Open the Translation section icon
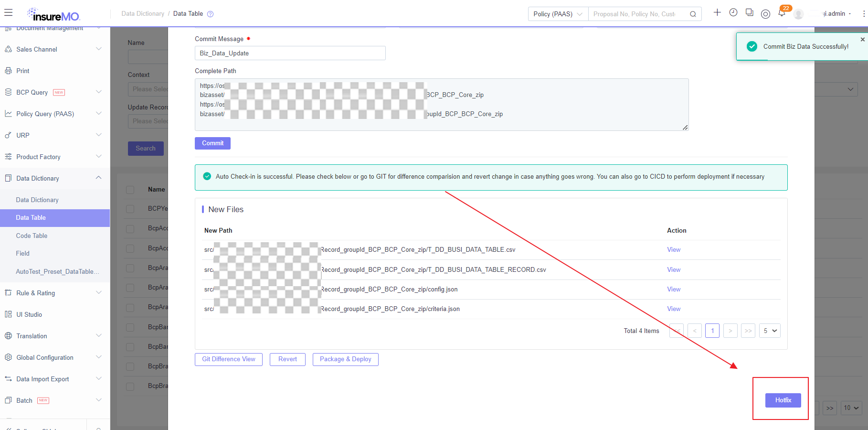This screenshot has height=430, width=868. [x=9, y=335]
